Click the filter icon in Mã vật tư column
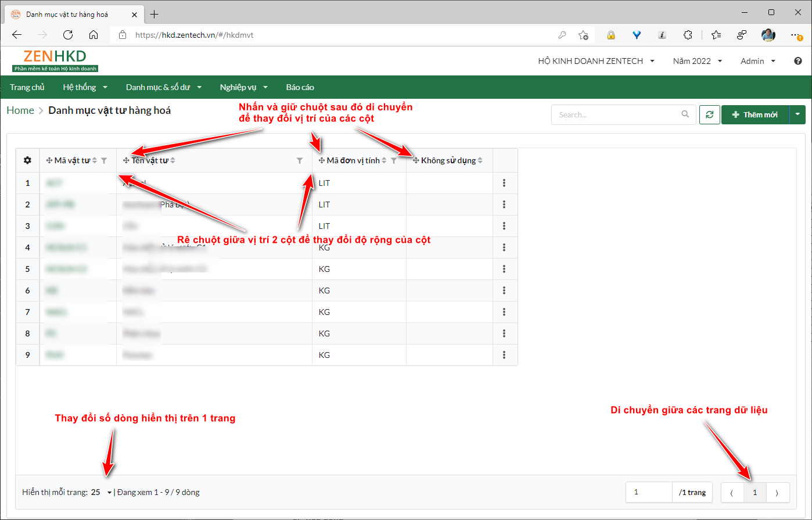This screenshot has height=520, width=812. 104,160
